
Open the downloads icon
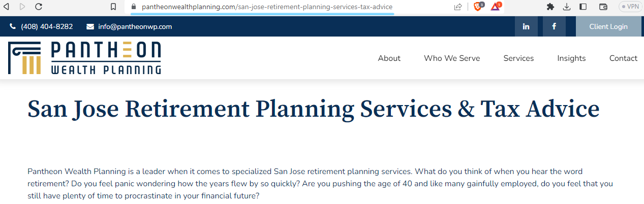click(x=567, y=7)
